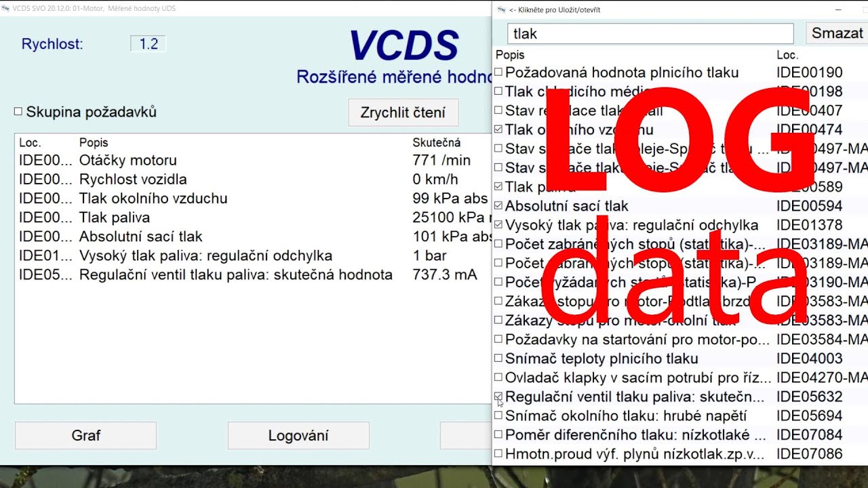Click the code IDE00594 in picker
868x488 pixels.
pyautogui.click(x=809, y=205)
